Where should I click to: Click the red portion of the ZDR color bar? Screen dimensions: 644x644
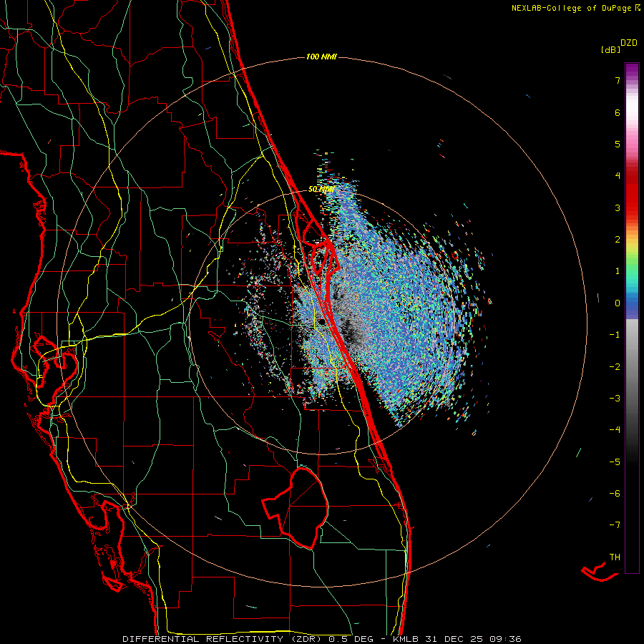click(632, 197)
